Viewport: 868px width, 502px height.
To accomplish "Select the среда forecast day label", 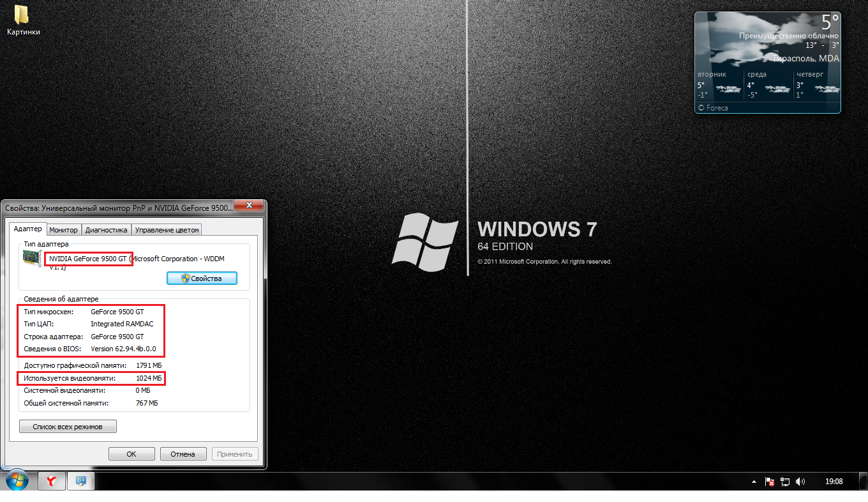I will click(756, 74).
